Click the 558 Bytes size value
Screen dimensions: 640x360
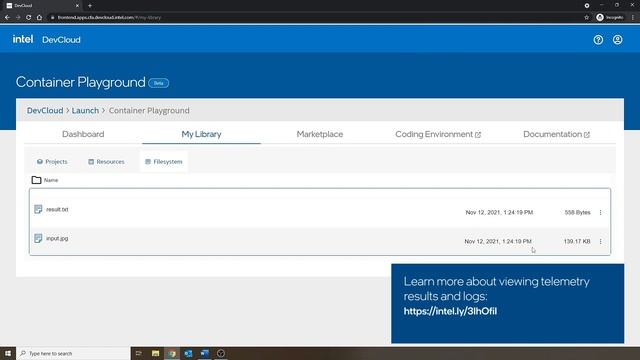pyautogui.click(x=577, y=212)
